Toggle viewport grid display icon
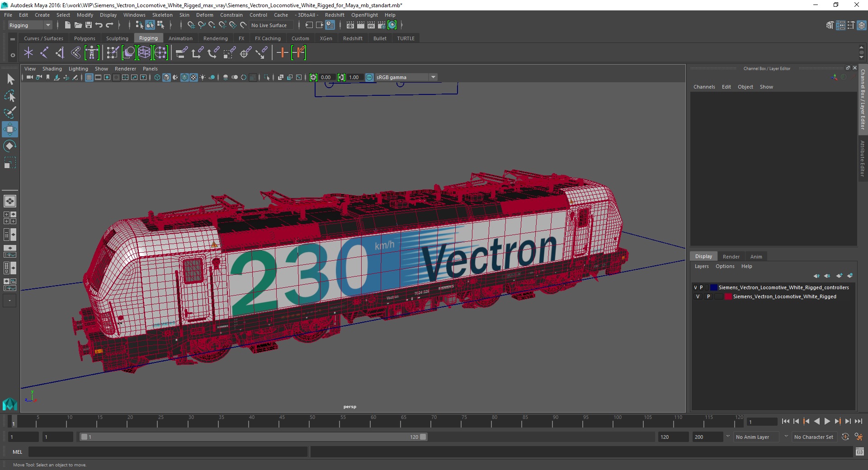 click(89, 77)
